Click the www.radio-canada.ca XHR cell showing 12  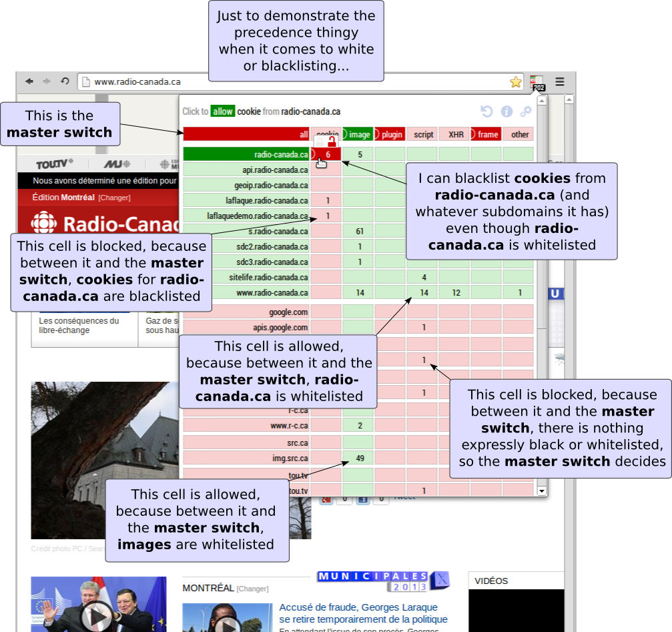click(x=454, y=293)
